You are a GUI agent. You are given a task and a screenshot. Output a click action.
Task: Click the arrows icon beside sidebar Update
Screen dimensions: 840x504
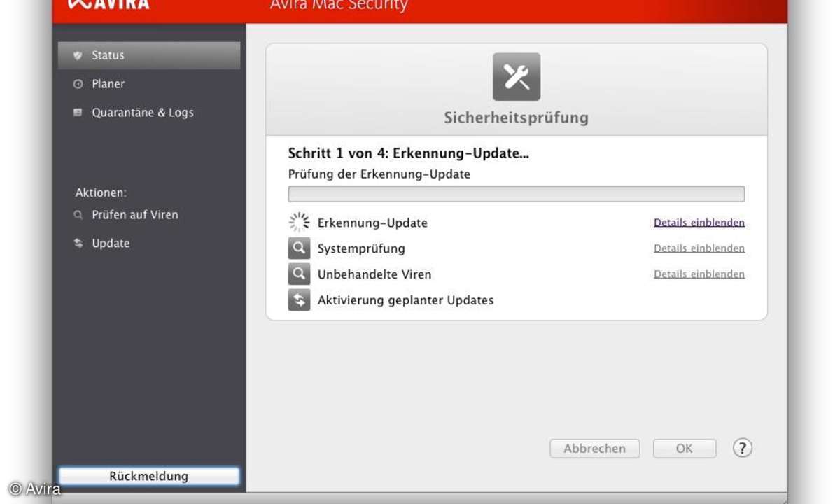point(78,244)
